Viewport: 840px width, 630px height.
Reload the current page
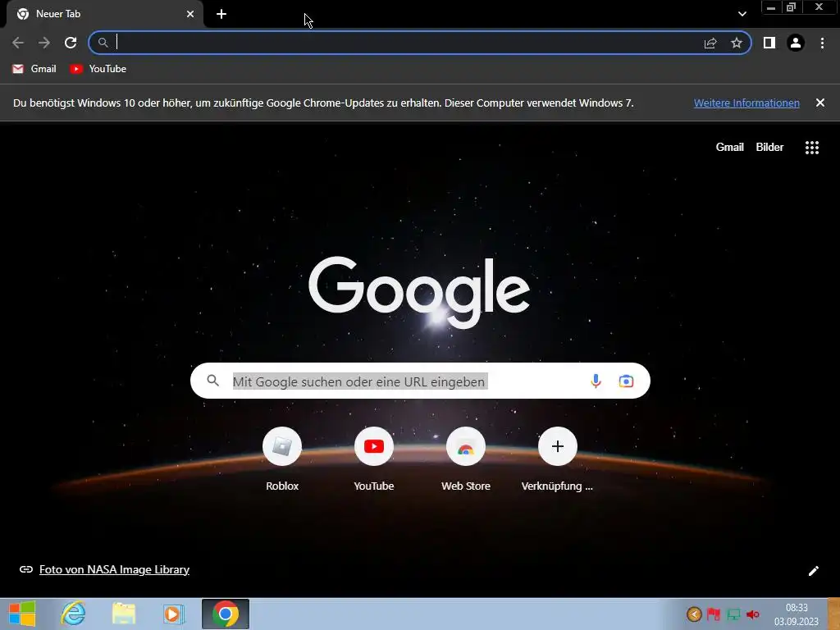[71, 43]
